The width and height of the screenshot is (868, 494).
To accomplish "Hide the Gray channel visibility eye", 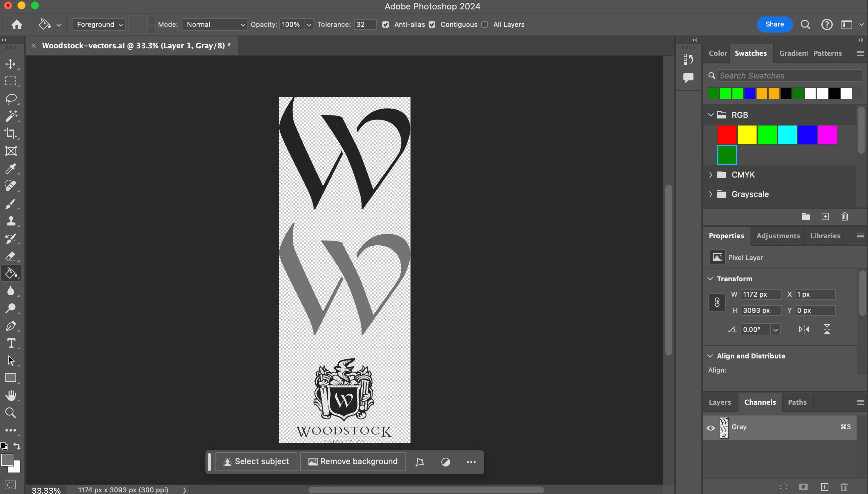I will click(x=711, y=428).
